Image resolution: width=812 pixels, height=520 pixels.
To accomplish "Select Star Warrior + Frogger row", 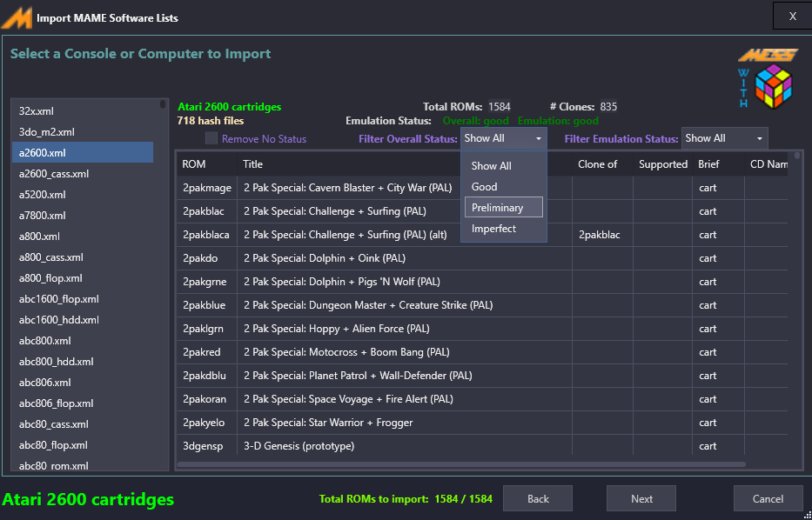I will (x=481, y=423).
